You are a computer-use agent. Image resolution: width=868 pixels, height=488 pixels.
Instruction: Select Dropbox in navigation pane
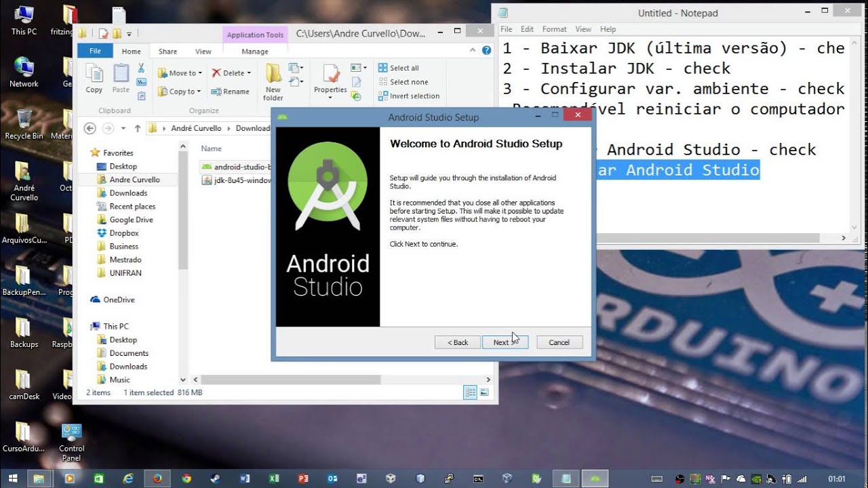118,233
